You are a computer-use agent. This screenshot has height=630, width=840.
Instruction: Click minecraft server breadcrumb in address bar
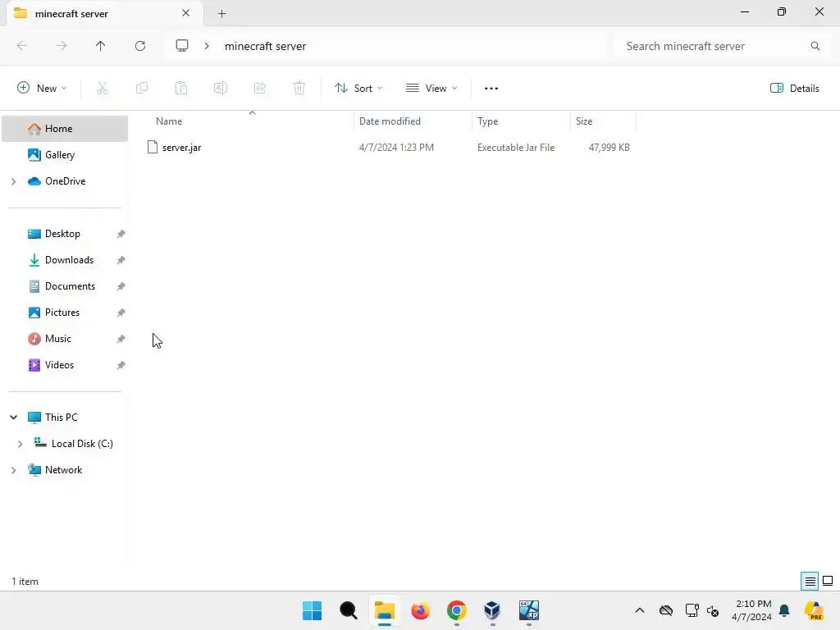(x=265, y=46)
